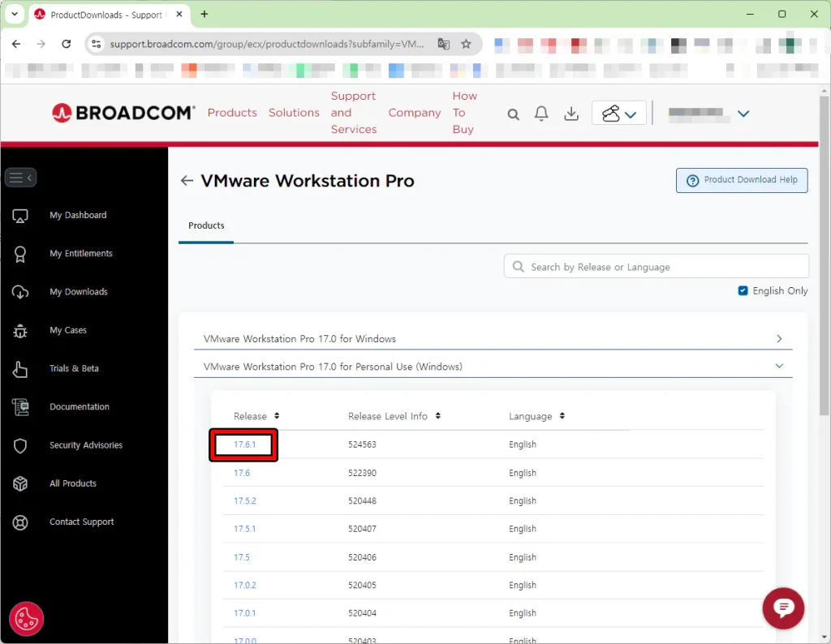Open the red chat bubble icon
Screen dimensions: 831x644
783,608
